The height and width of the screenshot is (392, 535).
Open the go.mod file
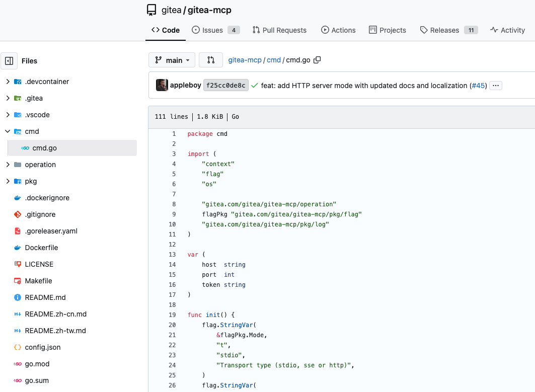37,364
